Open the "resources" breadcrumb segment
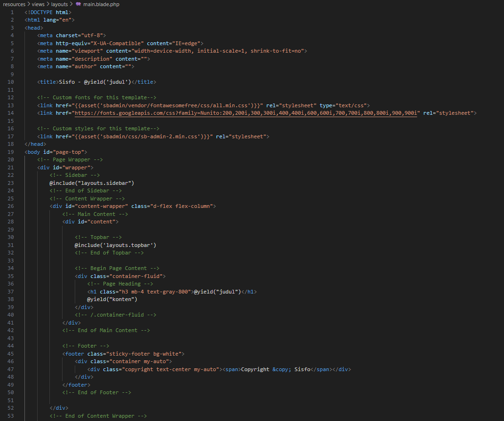This screenshot has width=504, height=421. point(14,4)
